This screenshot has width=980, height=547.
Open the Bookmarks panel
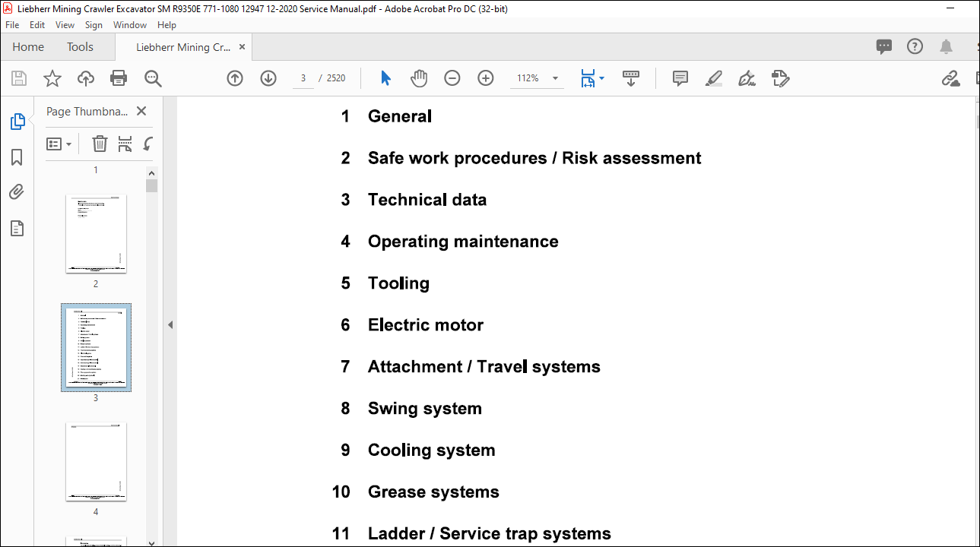point(17,157)
